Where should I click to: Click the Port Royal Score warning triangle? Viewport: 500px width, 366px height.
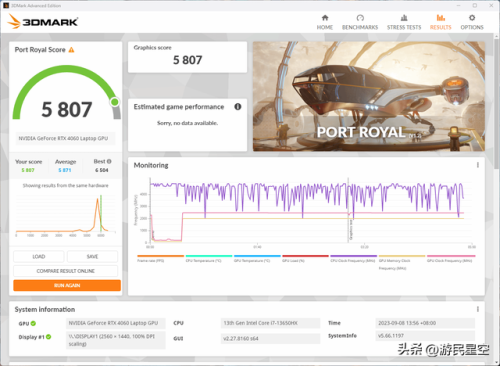[71, 50]
